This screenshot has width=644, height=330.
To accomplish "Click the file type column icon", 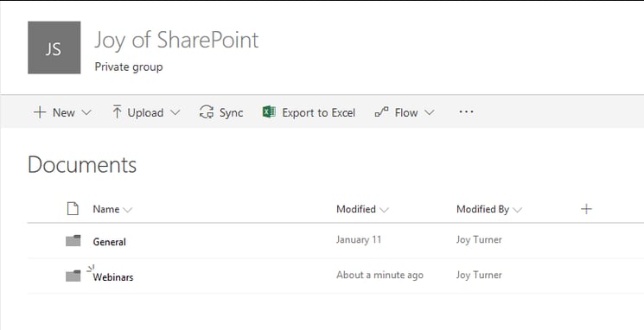I will point(73,208).
